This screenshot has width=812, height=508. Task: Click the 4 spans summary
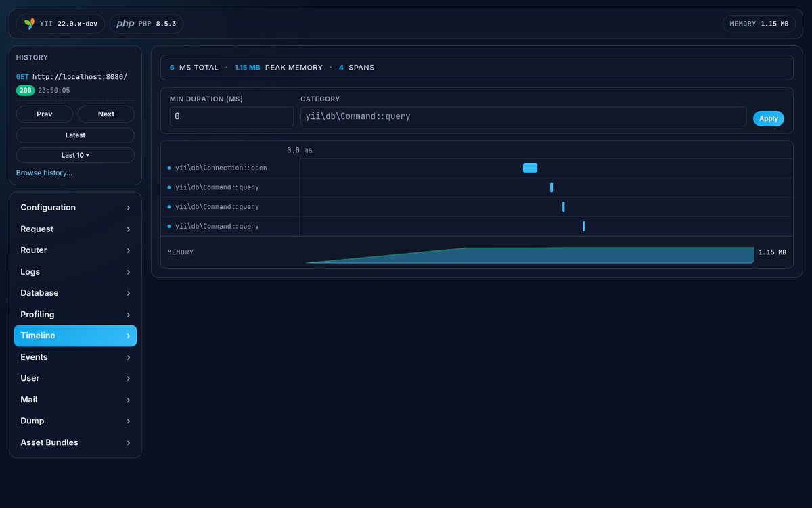[357, 68]
